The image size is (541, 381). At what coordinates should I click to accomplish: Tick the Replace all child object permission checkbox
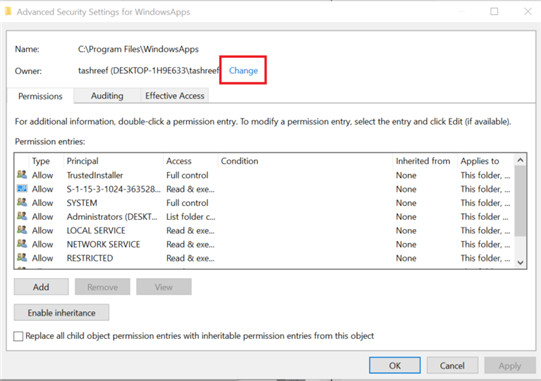(x=18, y=336)
